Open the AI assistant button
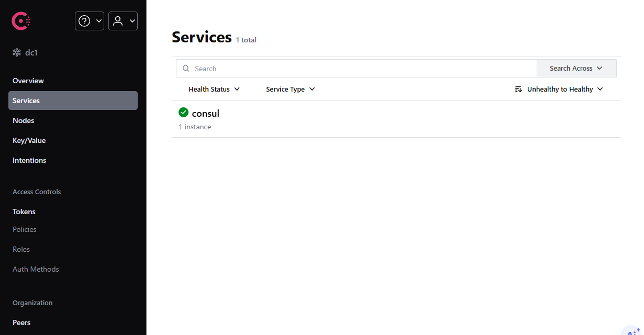This screenshot has width=644, height=335. pyautogui.click(x=632, y=331)
